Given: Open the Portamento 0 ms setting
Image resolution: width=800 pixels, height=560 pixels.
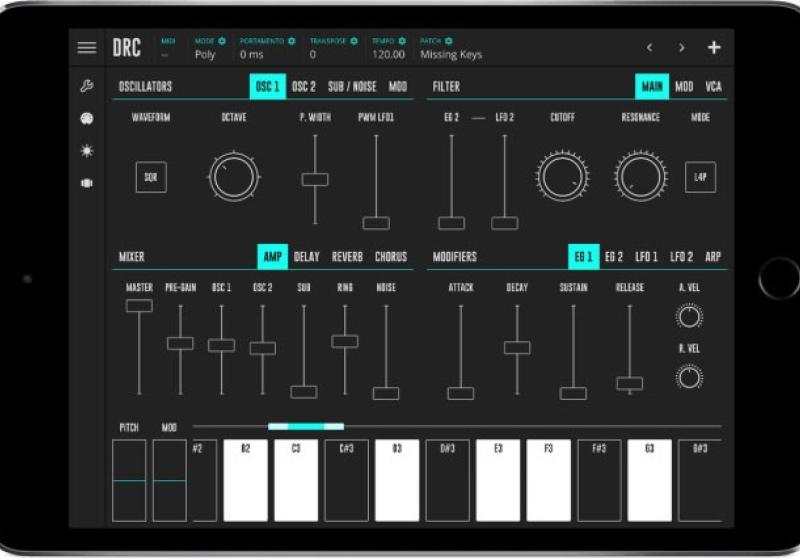Looking at the screenshot, I should 252,55.
